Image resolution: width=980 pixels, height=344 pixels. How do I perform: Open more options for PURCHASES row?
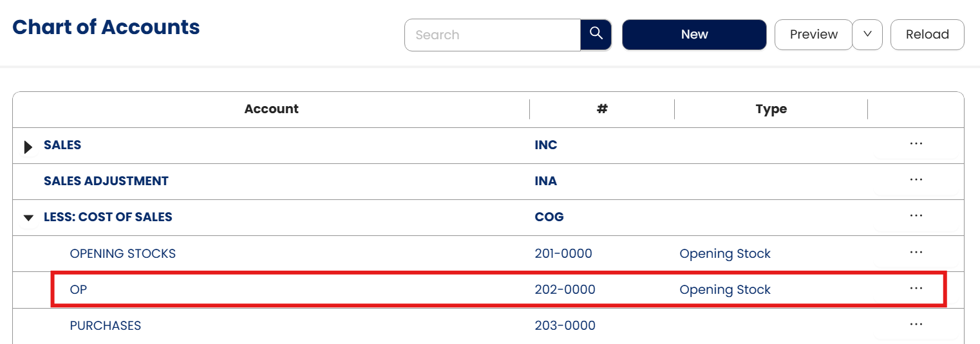point(916,325)
